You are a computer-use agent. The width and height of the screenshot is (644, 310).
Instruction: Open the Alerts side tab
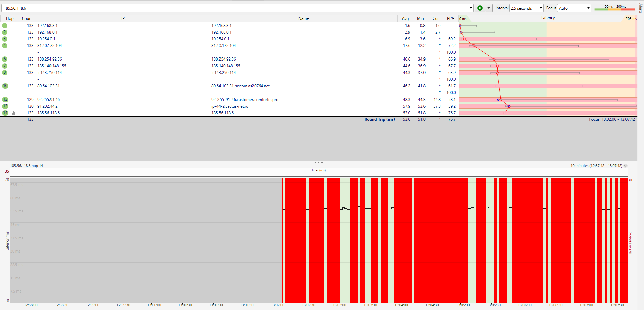[640, 8]
